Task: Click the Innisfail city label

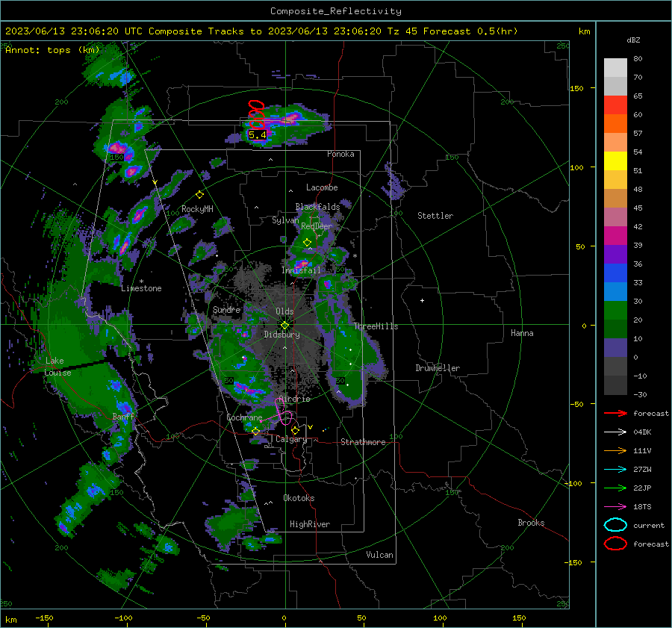Action: coord(302,270)
